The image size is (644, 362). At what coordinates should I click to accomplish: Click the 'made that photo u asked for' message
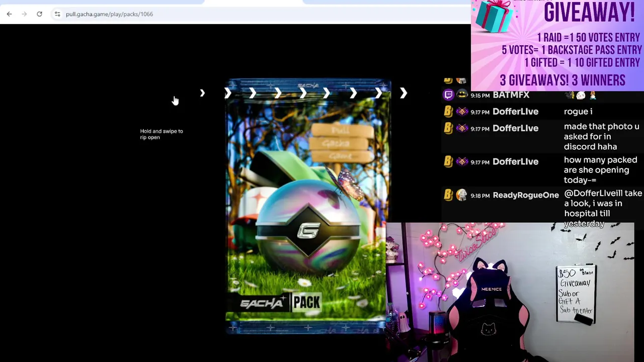pyautogui.click(x=601, y=137)
